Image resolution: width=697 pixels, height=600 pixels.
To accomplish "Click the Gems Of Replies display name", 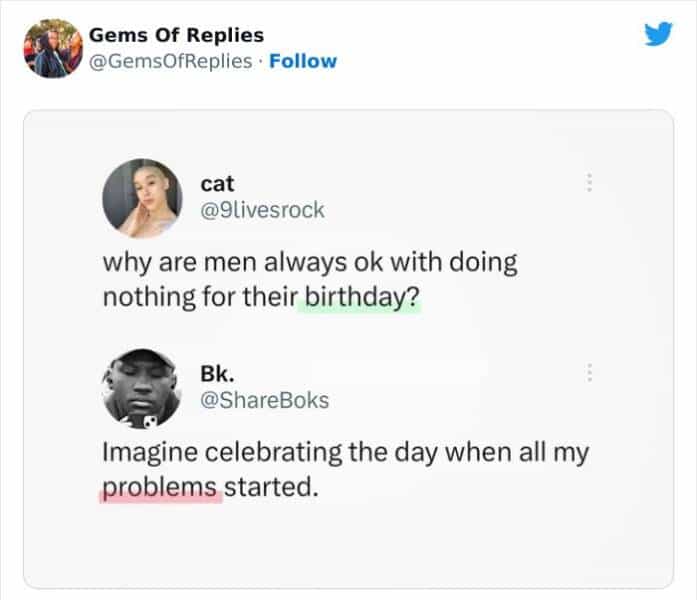I will pyautogui.click(x=177, y=35).
